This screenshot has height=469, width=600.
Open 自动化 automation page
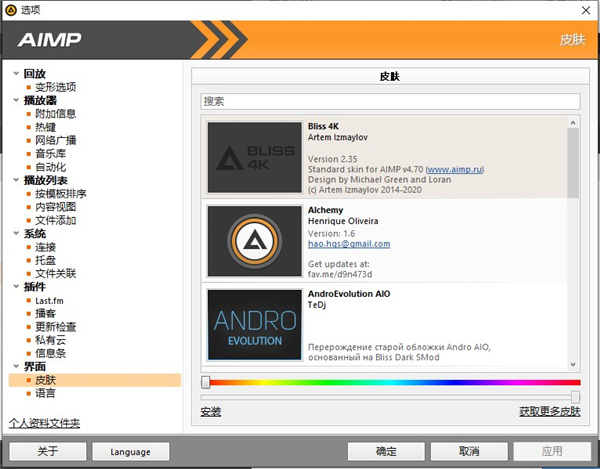51,167
